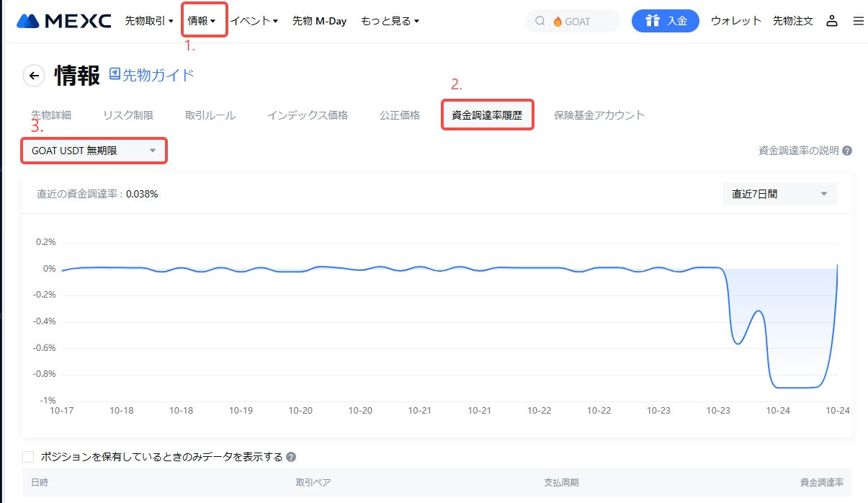Enable the position-only data checkbox
The height and width of the screenshot is (503, 868).
[29, 457]
